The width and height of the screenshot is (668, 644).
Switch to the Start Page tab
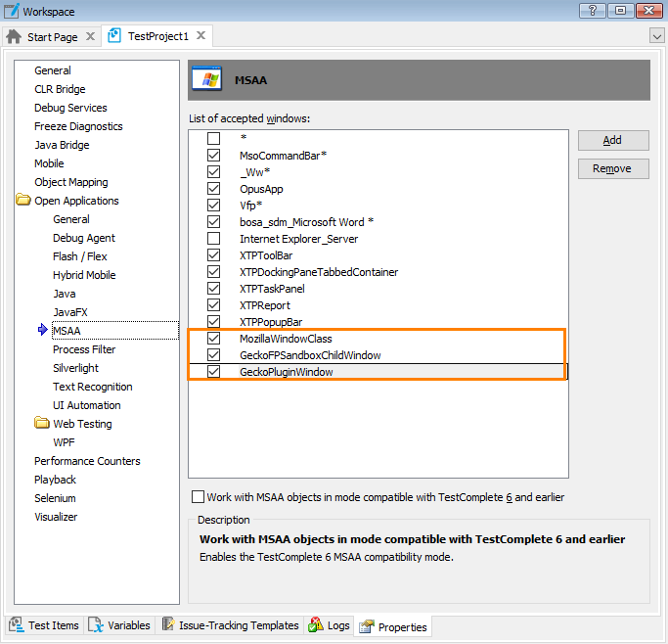[53, 37]
